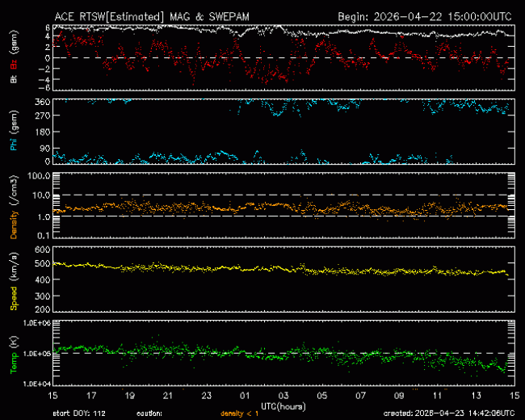
Task: Click the 'caution:' label
Action: [149, 414]
